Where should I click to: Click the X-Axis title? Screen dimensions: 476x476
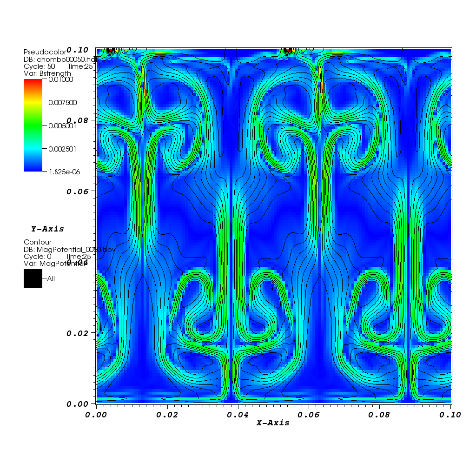tap(273, 423)
